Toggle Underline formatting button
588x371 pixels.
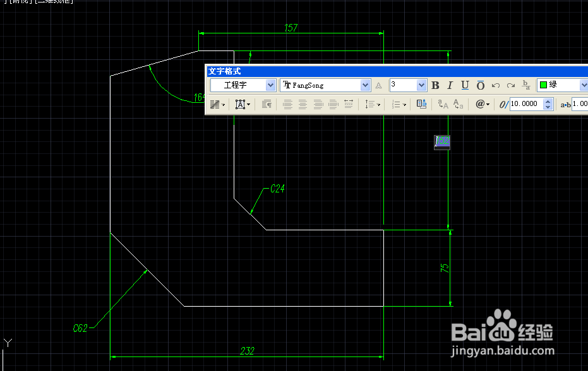tap(465, 85)
